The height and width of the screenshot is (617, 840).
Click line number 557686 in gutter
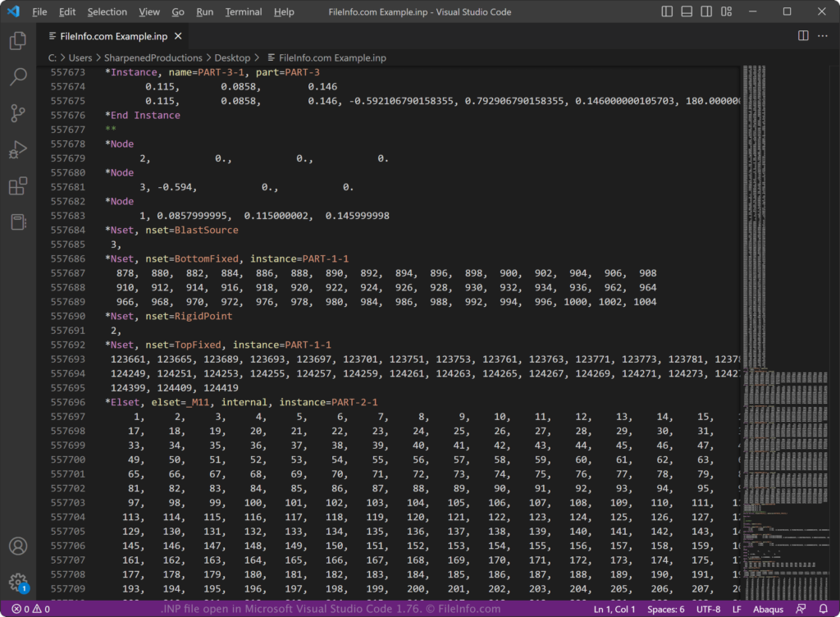pyautogui.click(x=67, y=258)
